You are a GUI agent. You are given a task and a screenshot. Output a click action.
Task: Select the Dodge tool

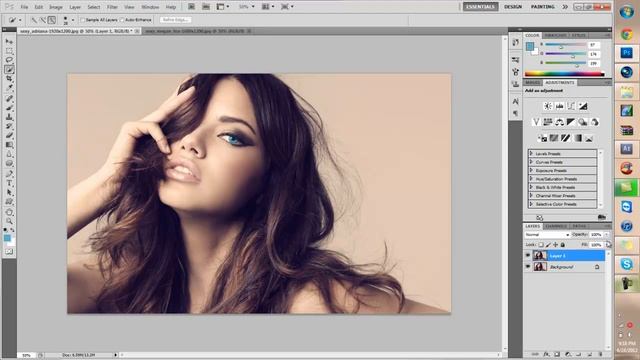[9, 163]
